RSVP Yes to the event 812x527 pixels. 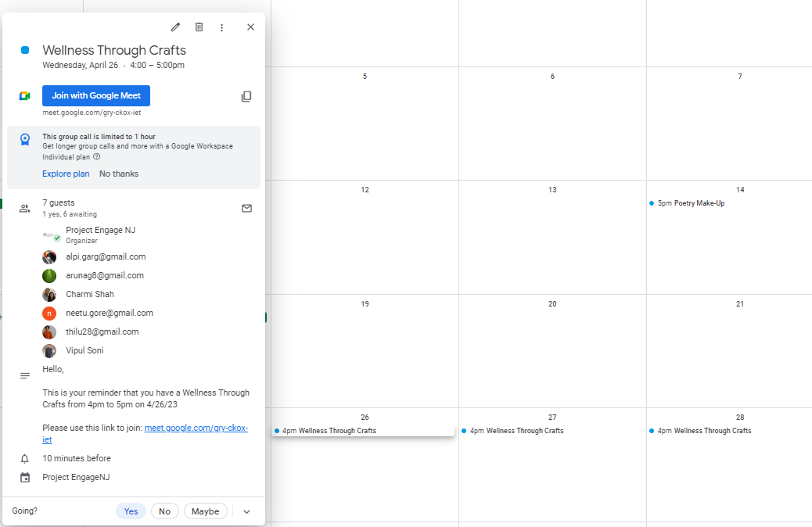pos(131,511)
